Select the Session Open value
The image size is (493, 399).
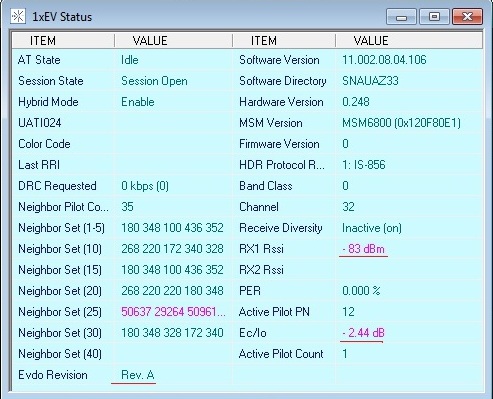click(154, 81)
